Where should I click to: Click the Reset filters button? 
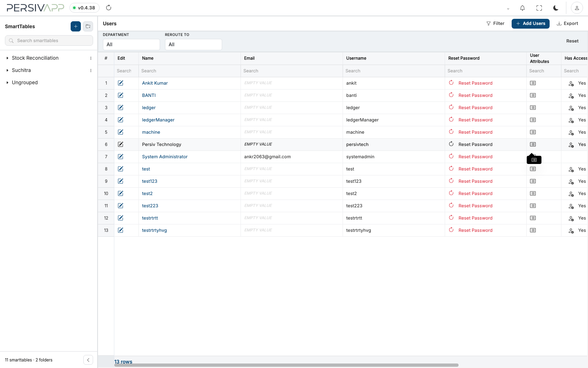click(x=572, y=41)
